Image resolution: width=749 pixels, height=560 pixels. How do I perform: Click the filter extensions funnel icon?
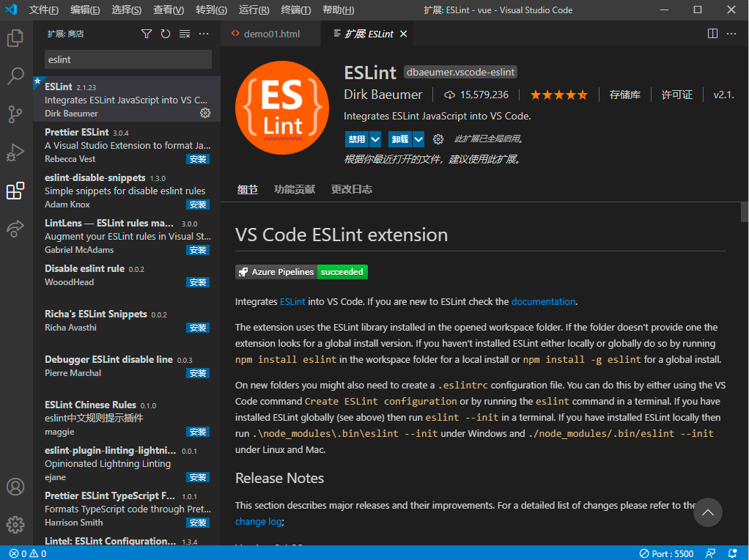pyautogui.click(x=147, y=34)
